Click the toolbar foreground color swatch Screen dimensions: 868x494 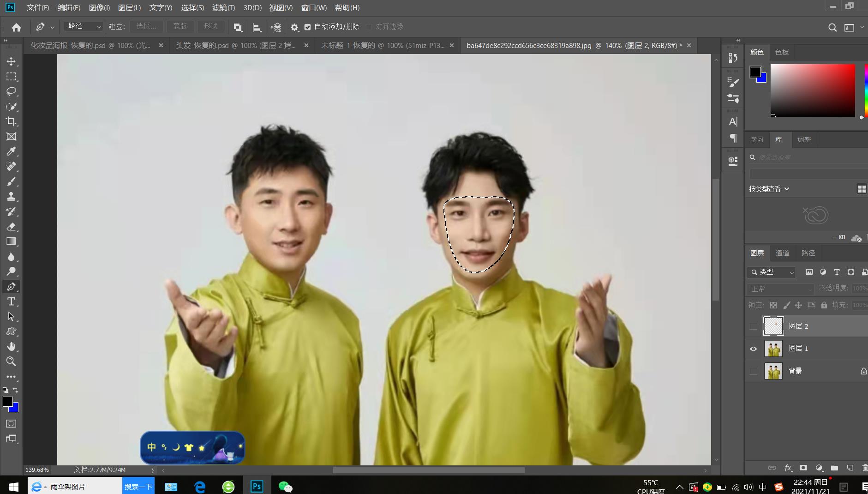tap(7, 402)
